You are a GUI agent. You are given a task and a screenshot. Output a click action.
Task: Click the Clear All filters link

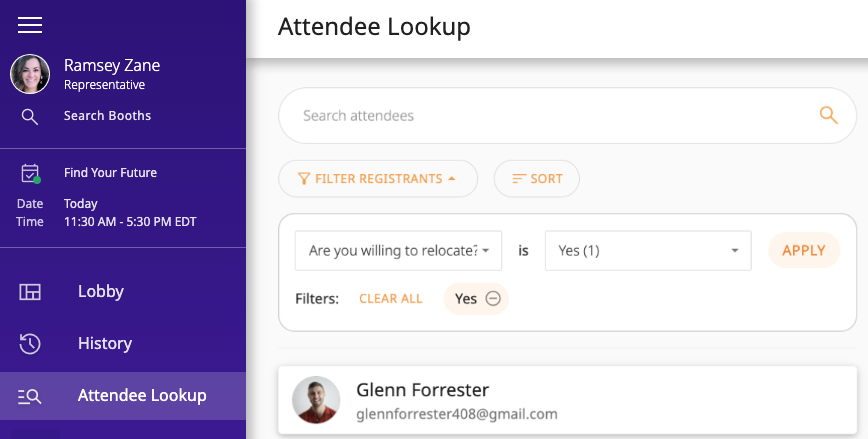[391, 298]
